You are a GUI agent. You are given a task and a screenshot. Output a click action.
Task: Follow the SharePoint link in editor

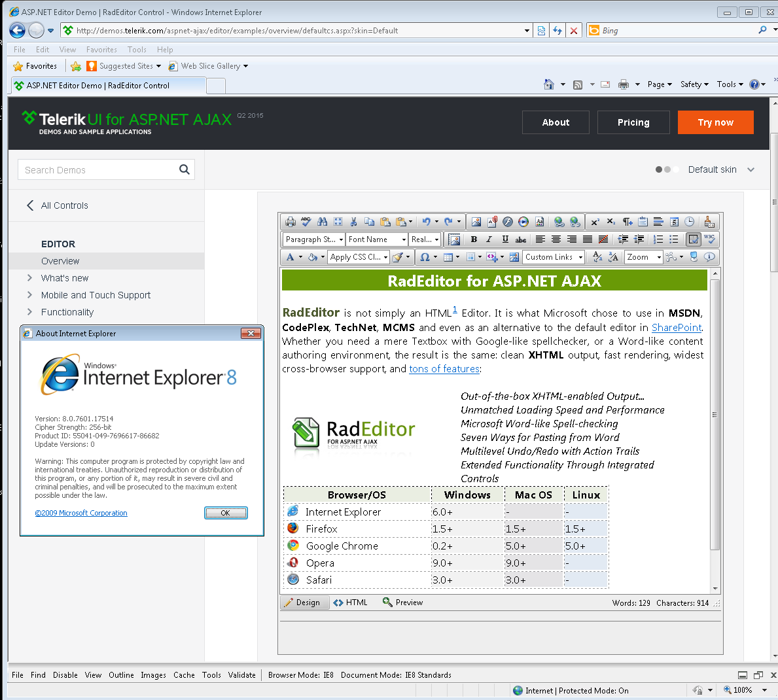pyautogui.click(x=677, y=327)
